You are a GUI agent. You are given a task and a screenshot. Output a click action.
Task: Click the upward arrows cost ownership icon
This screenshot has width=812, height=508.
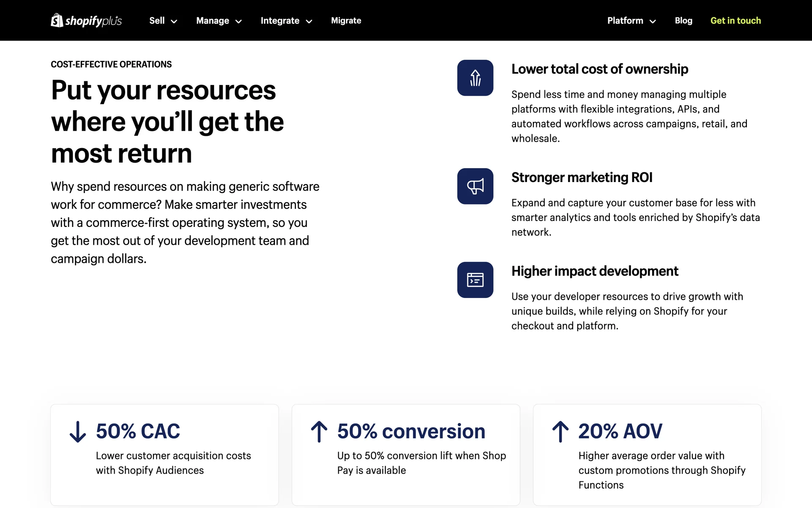[x=475, y=78]
